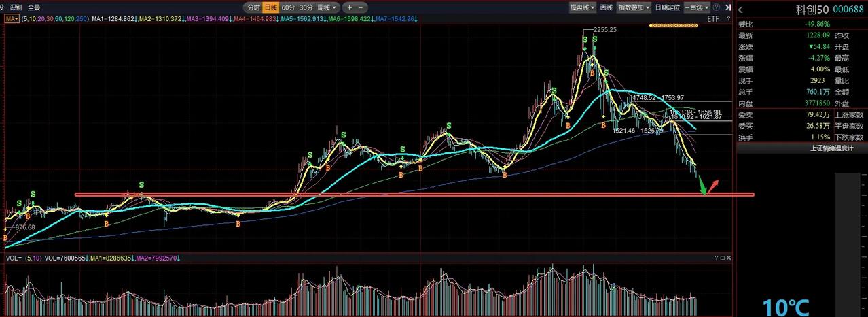
Task: Click the help question mark near 自选
Action: pyautogui.click(x=716, y=7)
